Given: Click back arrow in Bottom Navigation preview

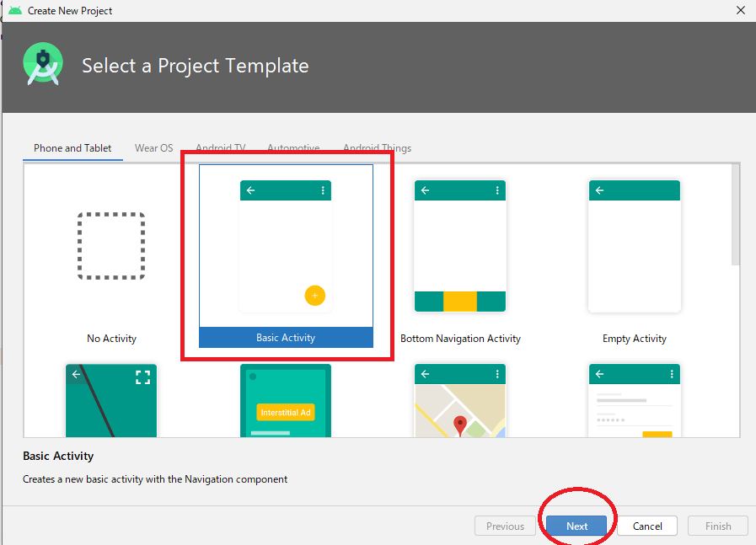Looking at the screenshot, I should pos(426,190).
